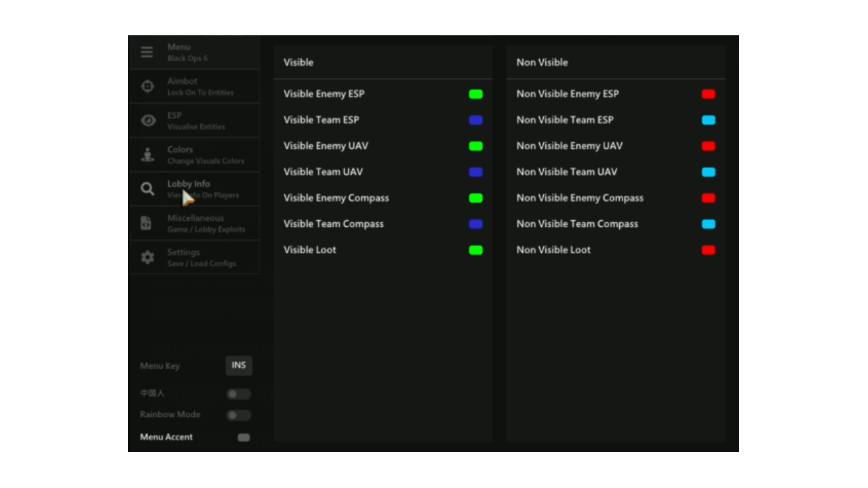This screenshot has width=868, height=488.
Task: Click the Colors figure icon
Action: tap(147, 155)
